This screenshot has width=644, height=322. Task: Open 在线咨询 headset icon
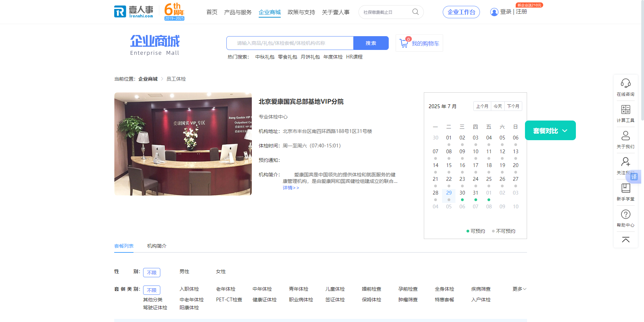click(x=625, y=83)
